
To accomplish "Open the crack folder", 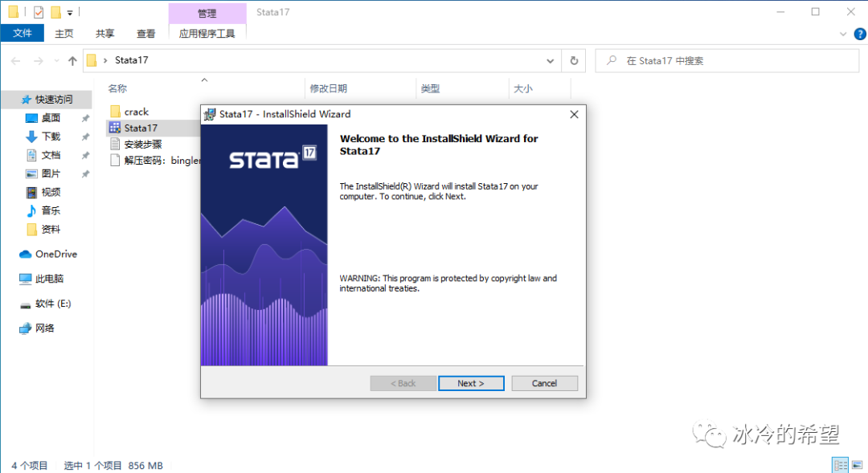I will (137, 111).
